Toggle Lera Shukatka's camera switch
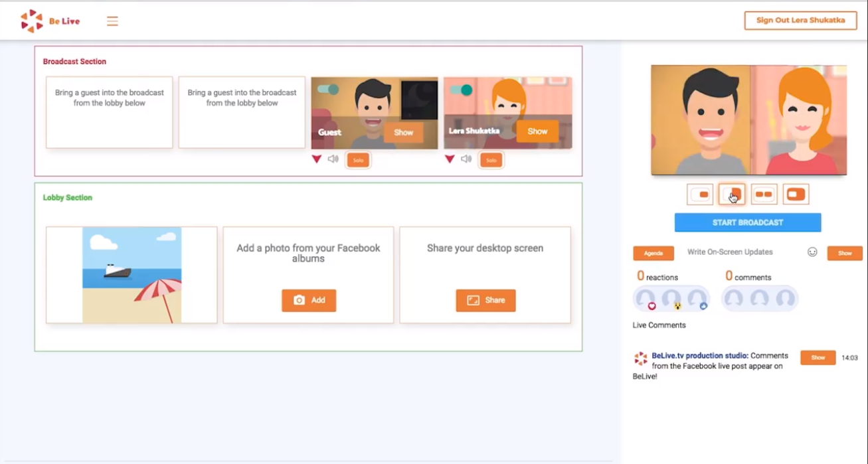 [x=461, y=90]
